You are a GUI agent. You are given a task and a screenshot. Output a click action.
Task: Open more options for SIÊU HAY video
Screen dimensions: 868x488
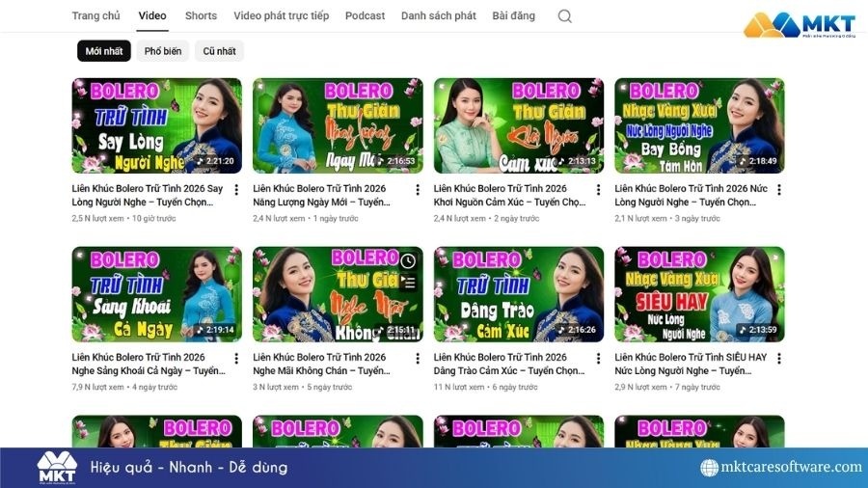(x=779, y=359)
